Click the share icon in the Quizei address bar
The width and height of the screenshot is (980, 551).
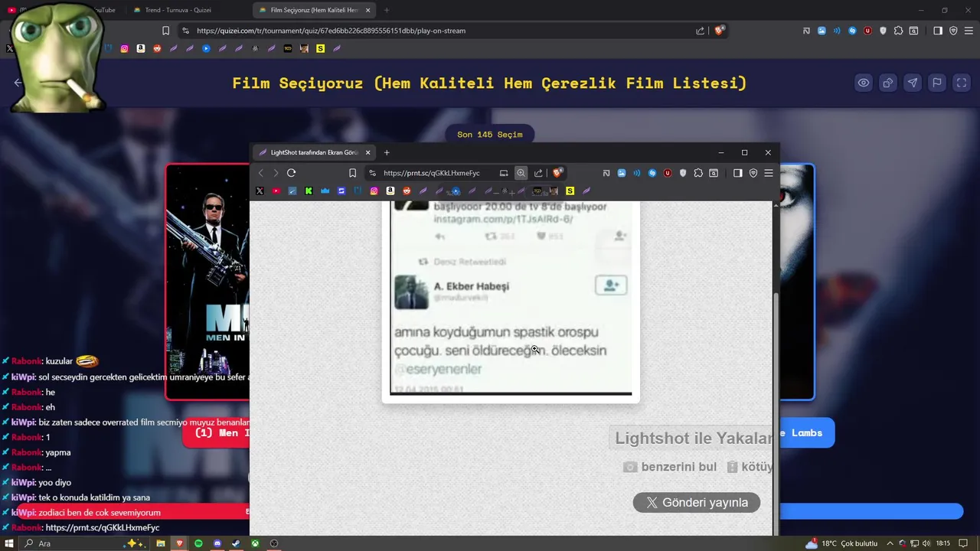pos(700,31)
